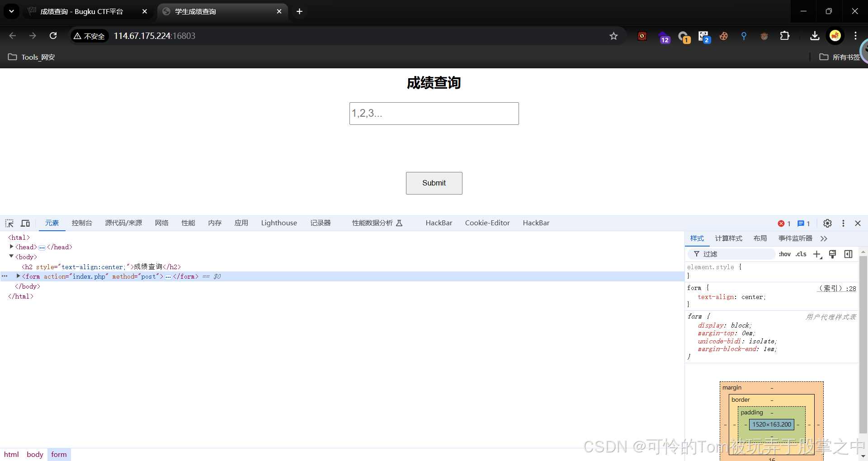
Task: Follow the (索引):28 stylesheet link
Action: pyautogui.click(x=836, y=288)
